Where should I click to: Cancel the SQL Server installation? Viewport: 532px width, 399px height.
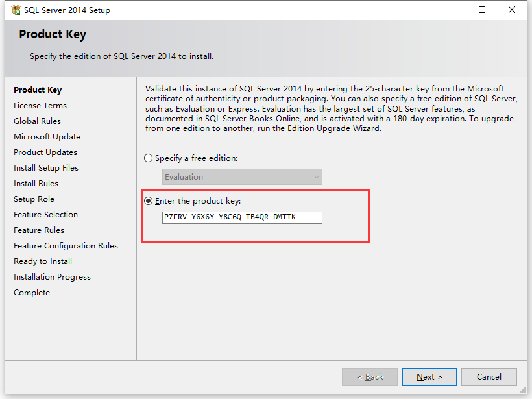click(489, 377)
